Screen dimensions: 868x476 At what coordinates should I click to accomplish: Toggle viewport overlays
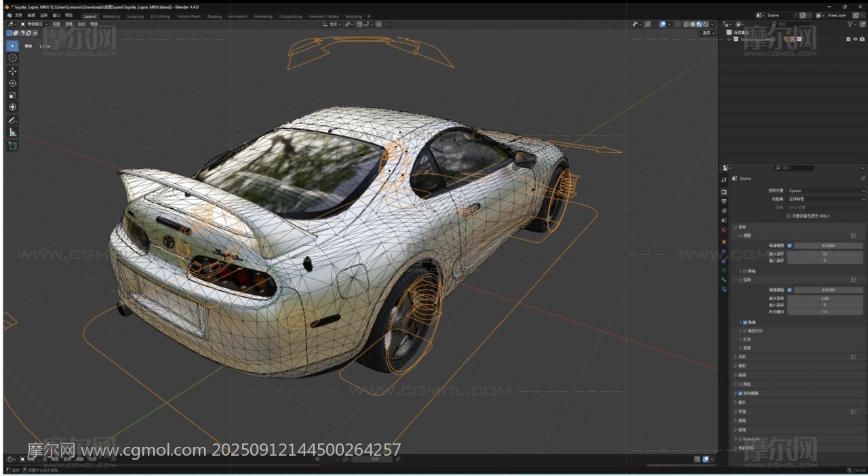point(663,24)
